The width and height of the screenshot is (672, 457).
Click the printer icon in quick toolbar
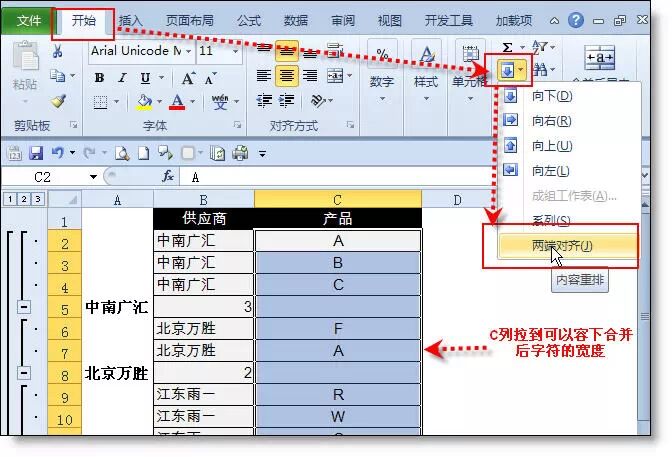coord(240,153)
